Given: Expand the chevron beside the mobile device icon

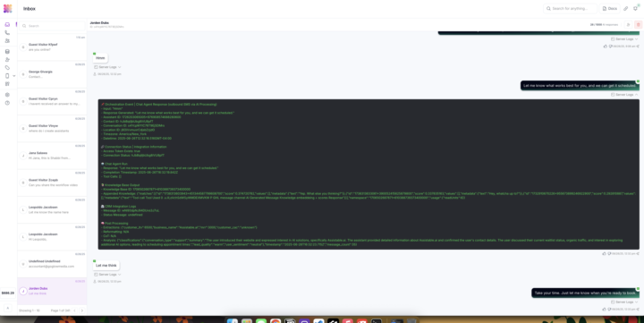Looking at the screenshot, I should [x=14, y=76].
